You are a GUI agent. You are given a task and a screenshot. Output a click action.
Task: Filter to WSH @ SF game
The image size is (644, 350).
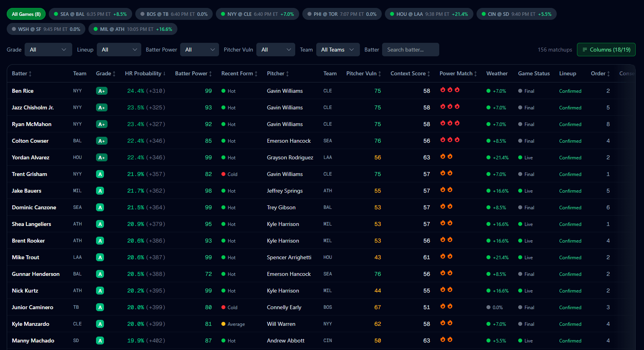(x=46, y=29)
